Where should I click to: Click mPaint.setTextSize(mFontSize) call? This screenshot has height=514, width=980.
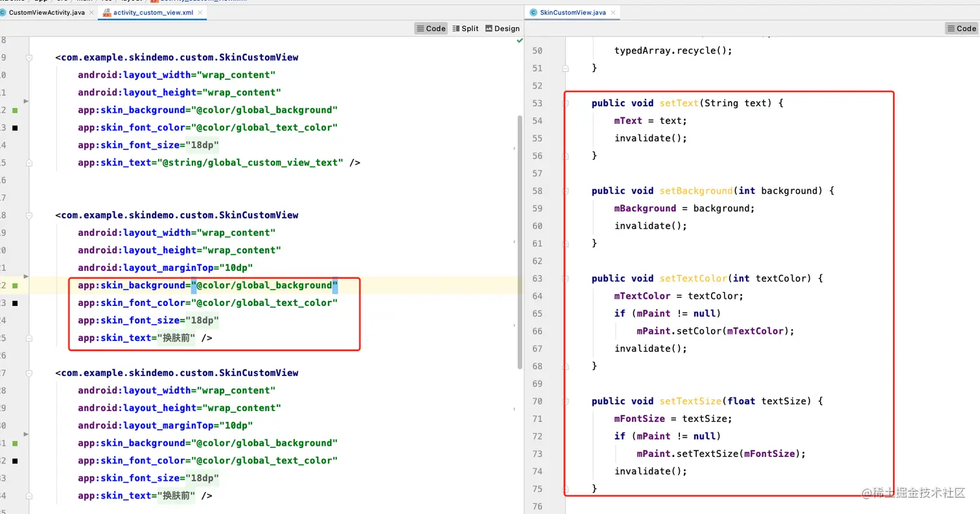click(x=721, y=453)
